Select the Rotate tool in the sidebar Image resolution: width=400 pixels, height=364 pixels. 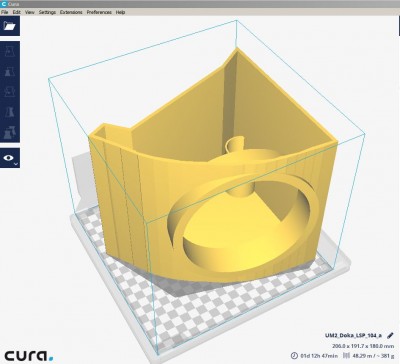[x=10, y=92]
